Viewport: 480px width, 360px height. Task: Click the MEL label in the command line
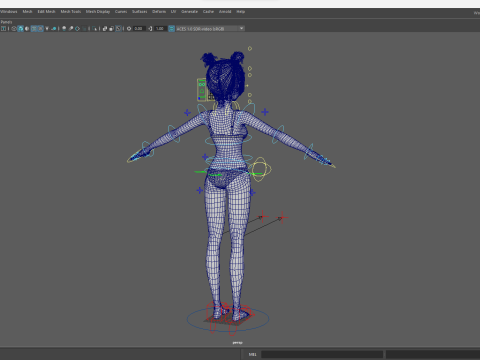click(x=252, y=354)
